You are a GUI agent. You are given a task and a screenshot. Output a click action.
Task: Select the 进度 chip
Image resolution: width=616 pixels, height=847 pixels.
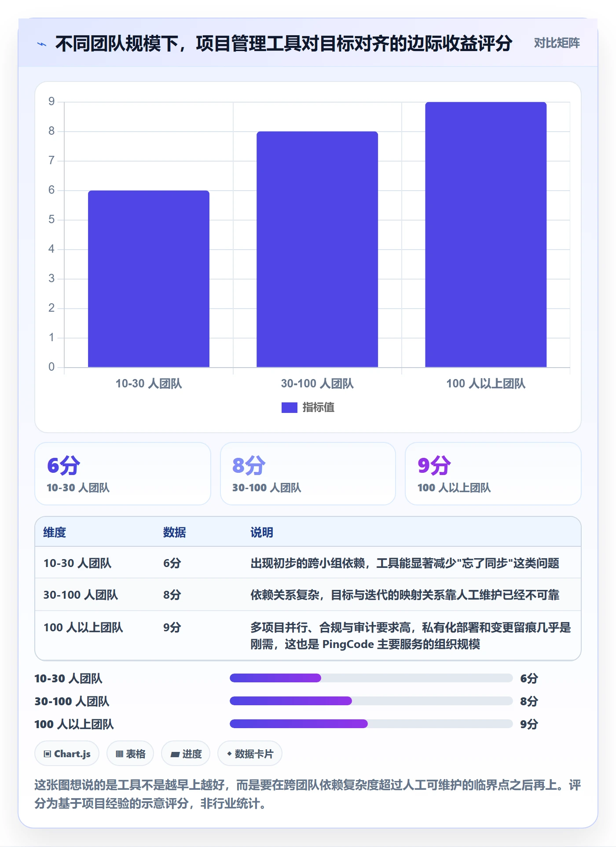click(x=186, y=754)
